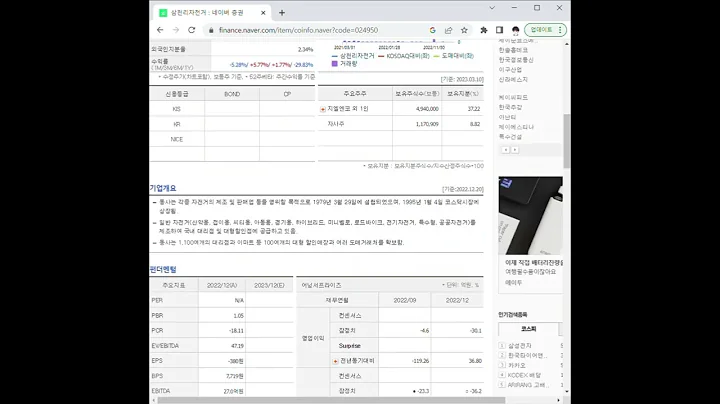Share this page via the share icon
Screen dimensions: 720x404
tap(449, 30)
